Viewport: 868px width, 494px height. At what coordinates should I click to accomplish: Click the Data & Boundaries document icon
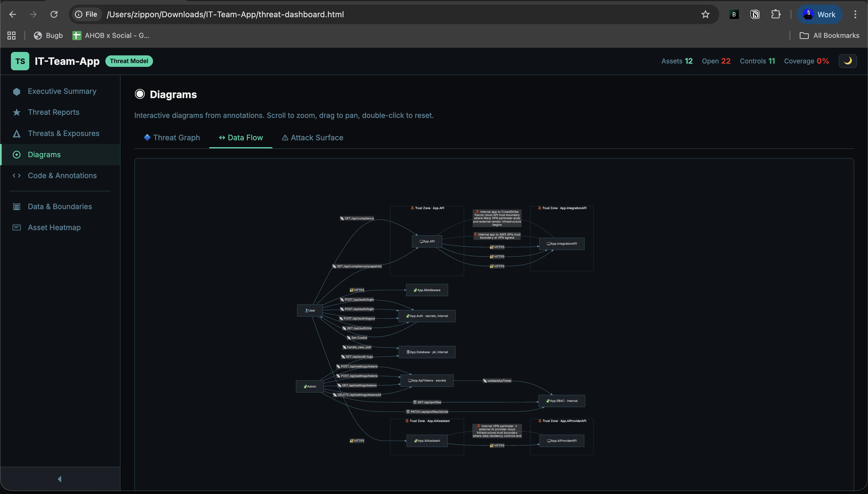[16, 206]
